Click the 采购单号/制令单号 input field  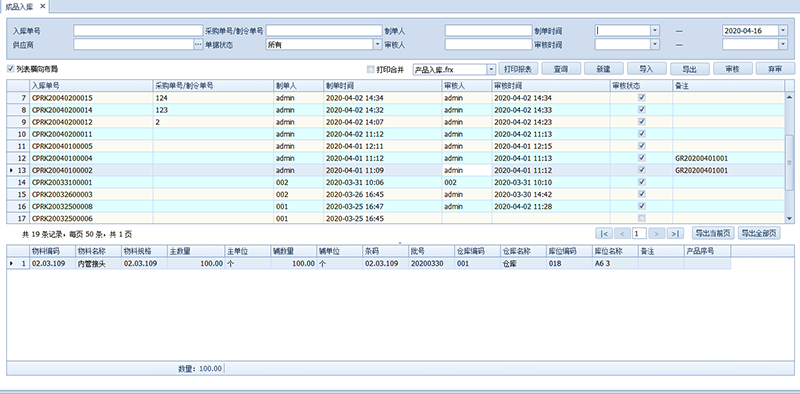(324, 31)
